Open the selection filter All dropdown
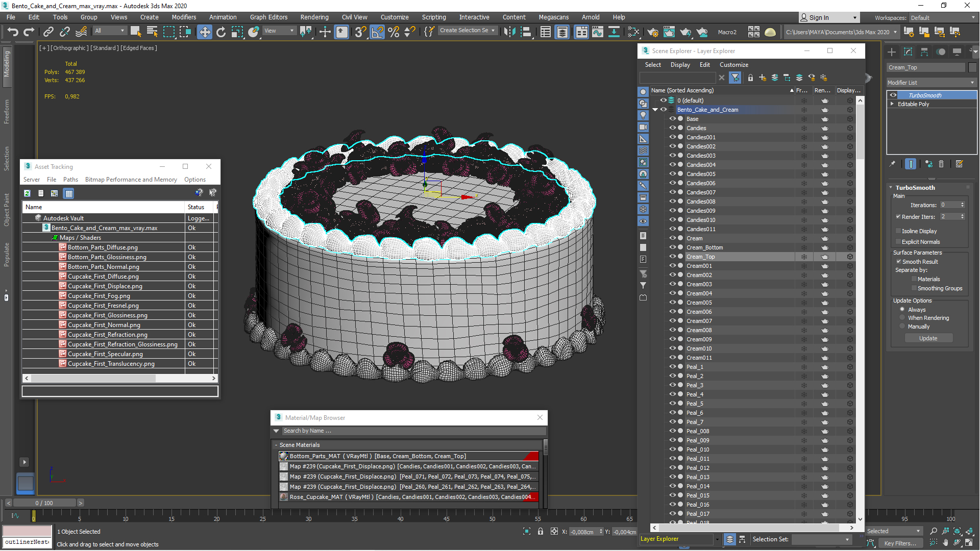The width and height of the screenshot is (980, 551). 110,31
